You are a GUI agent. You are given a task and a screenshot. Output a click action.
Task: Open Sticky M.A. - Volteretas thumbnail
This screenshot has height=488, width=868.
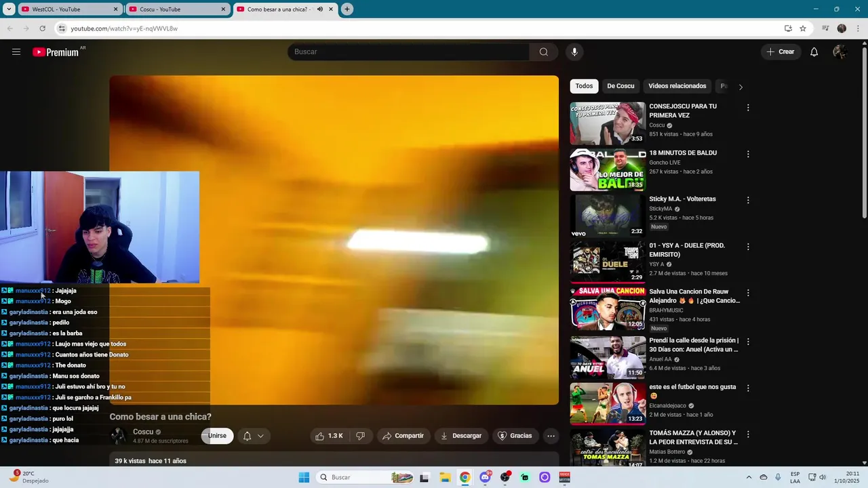click(608, 216)
